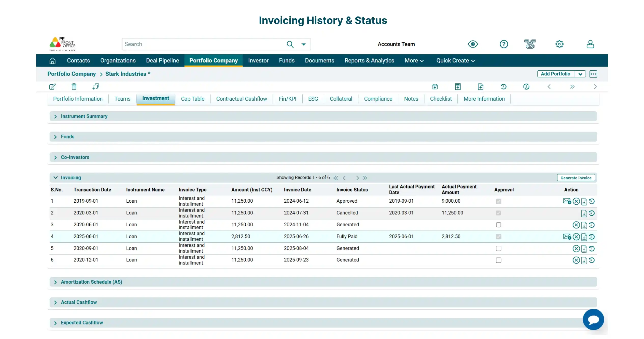Click the add note icon in toolbar
644x339 pixels.
[x=458, y=87]
